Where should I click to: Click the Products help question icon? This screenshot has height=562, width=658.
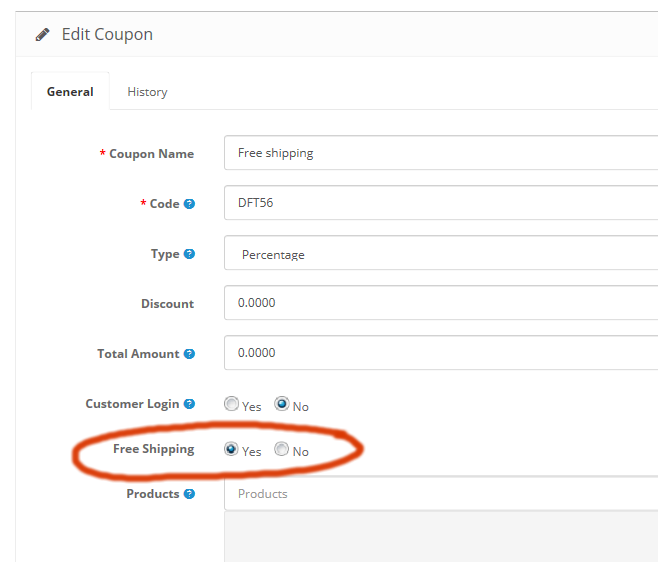(189, 494)
